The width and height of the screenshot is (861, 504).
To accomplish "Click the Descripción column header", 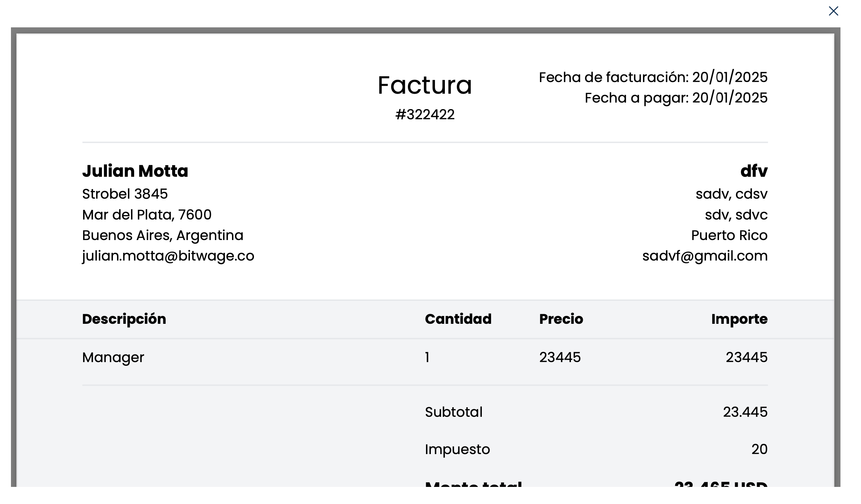I will (124, 319).
